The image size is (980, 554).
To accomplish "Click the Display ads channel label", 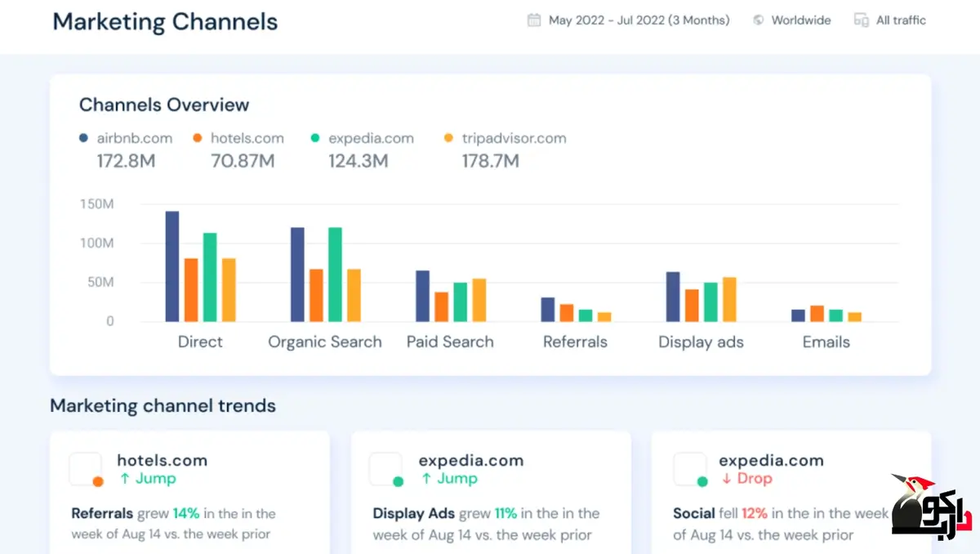I will 701,342.
